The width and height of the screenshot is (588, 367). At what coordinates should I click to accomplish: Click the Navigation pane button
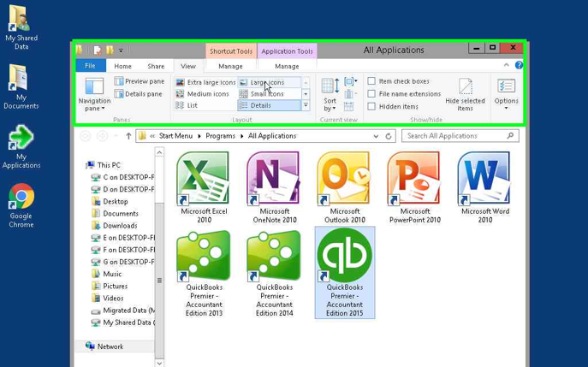click(x=94, y=94)
